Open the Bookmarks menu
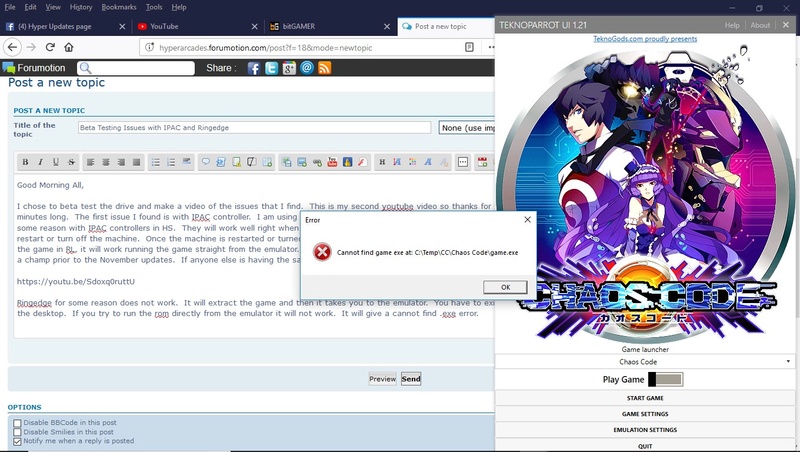The width and height of the screenshot is (800, 452). click(x=119, y=7)
